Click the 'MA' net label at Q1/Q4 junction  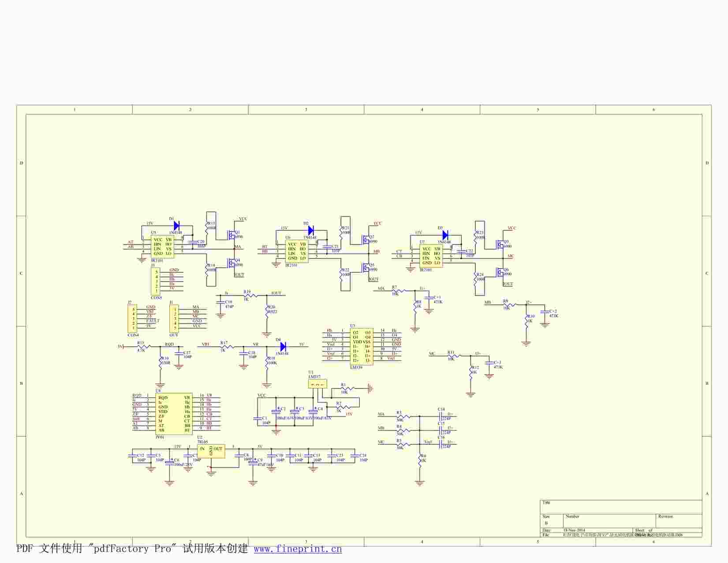coord(238,247)
